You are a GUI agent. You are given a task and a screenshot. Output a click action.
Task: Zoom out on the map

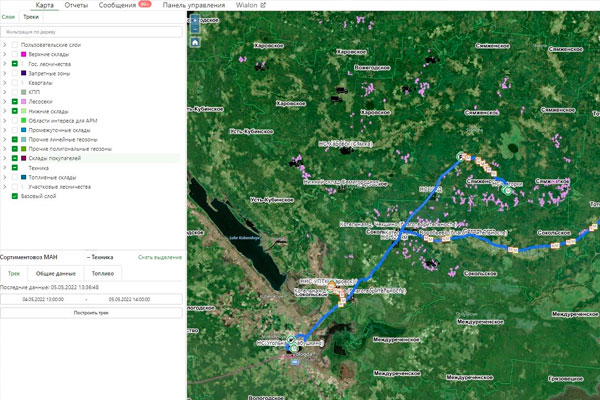click(x=195, y=29)
